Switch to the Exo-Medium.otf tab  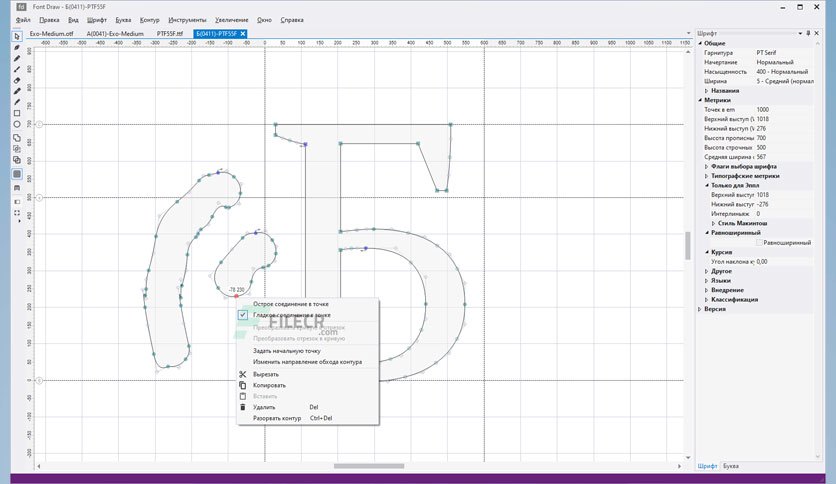51,34
